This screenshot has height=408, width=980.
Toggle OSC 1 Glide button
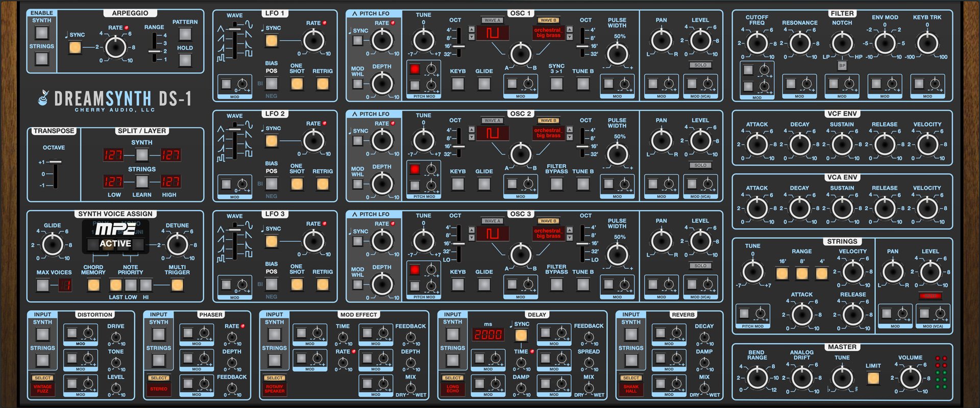484,84
